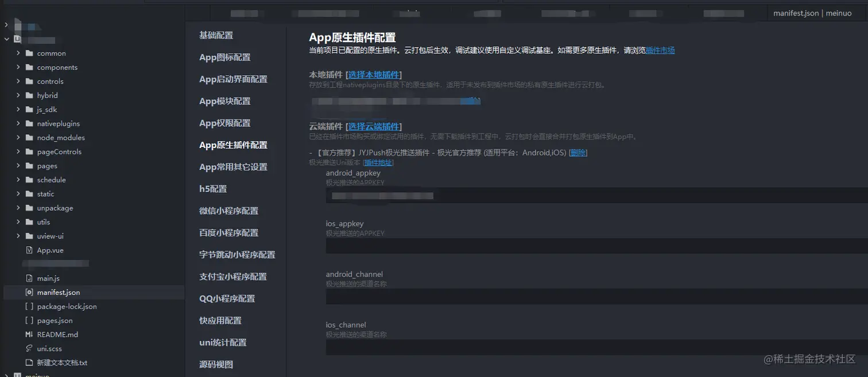Open the 微信小程序配置 section
The height and width of the screenshot is (377, 868).
pyautogui.click(x=229, y=211)
